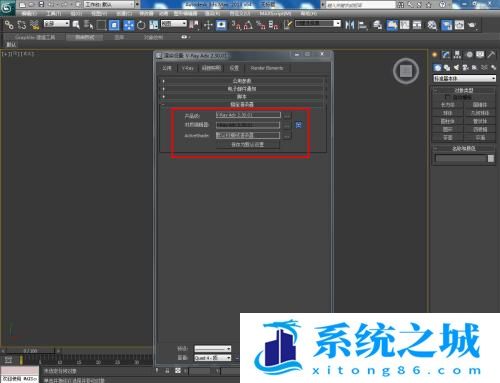Toggle the Angle Snap button
500x383 pixels.
point(248,25)
